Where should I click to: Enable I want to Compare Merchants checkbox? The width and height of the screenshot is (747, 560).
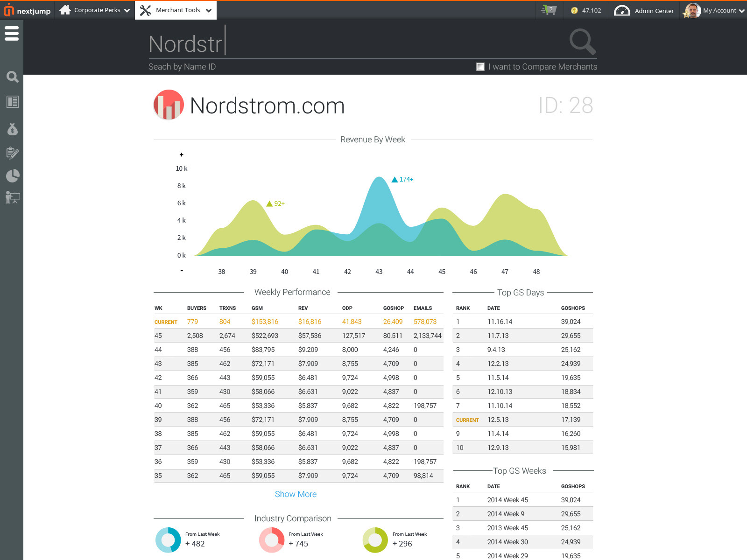pyautogui.click(x=480, y=67)
